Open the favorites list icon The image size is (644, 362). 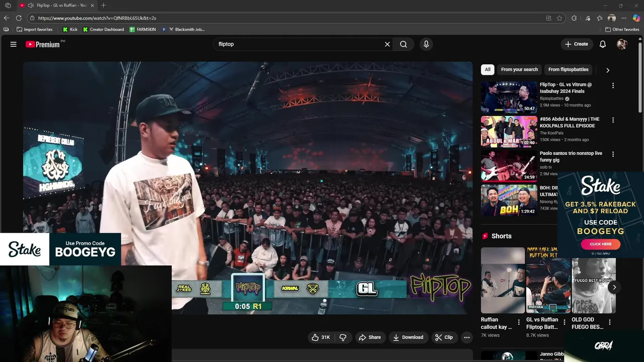point(600,18)
